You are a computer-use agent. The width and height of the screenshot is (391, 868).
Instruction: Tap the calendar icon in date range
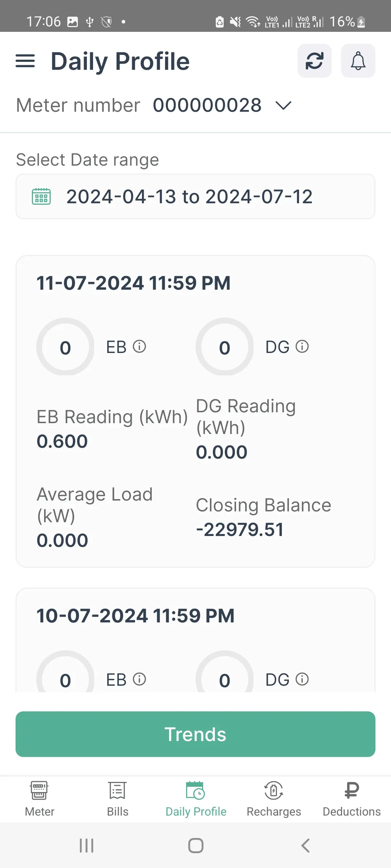[x=41, y=197]
